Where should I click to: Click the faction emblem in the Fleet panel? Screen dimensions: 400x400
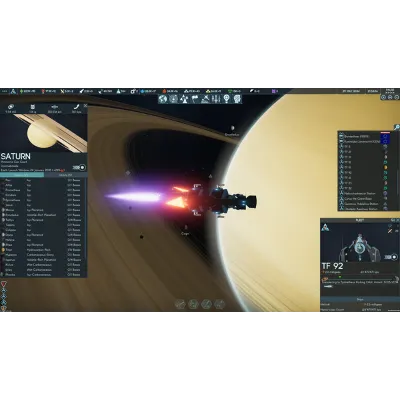coord(326,228)
